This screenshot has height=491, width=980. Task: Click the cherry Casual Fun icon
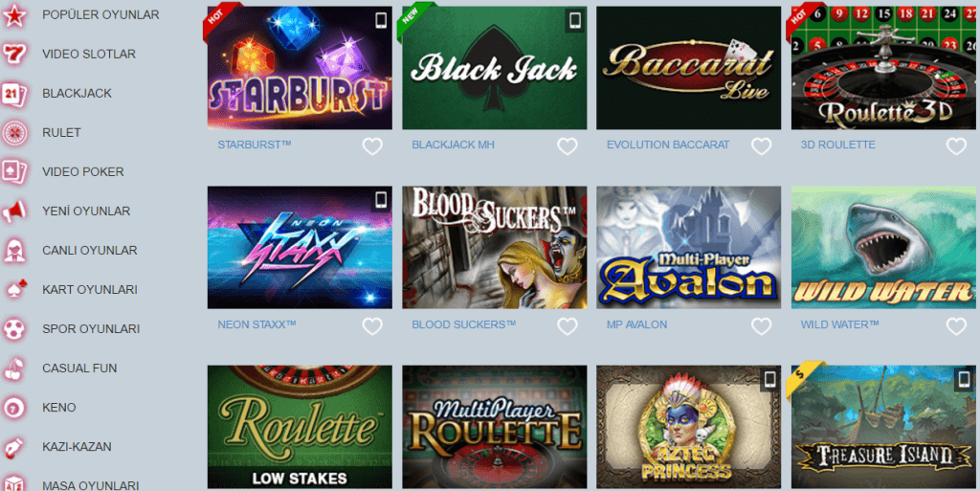[14, 368]
